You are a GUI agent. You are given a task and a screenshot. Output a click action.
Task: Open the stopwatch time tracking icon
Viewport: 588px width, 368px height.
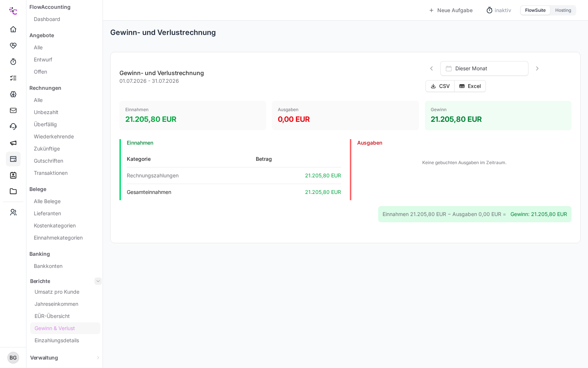(13, 61)
